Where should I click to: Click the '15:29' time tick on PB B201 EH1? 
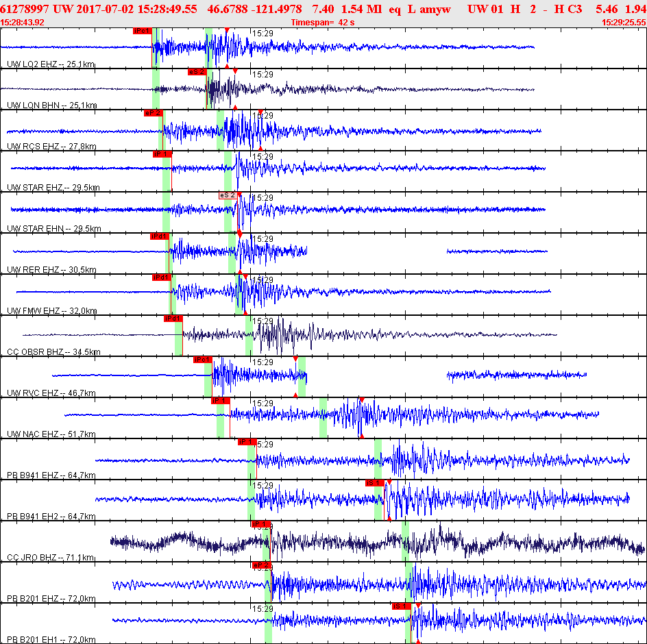coord(263,609)
